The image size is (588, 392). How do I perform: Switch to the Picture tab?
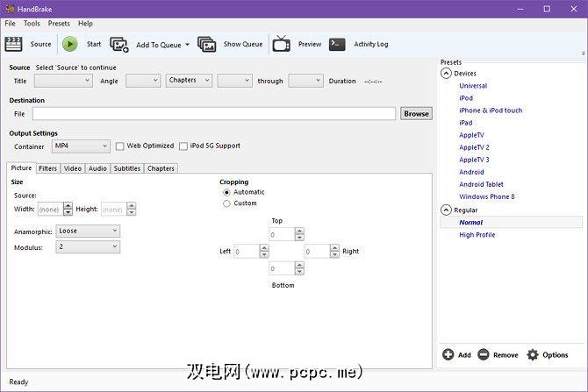pos(21,167)
